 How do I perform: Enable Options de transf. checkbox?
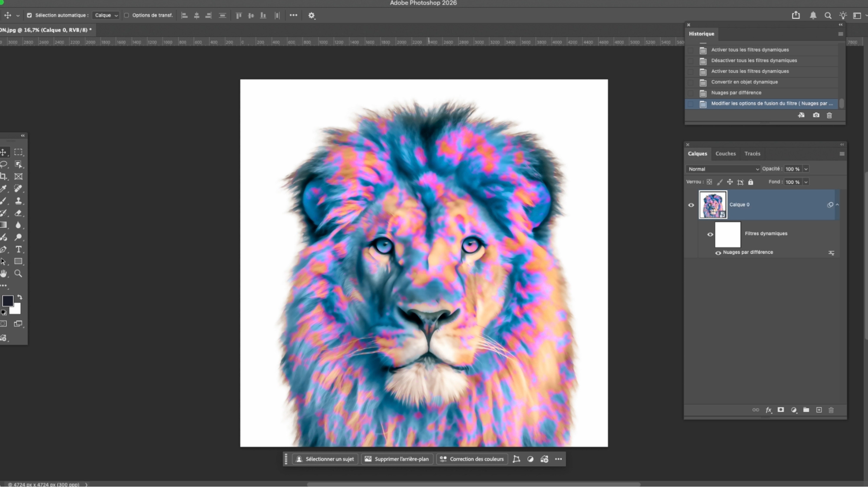(x=127, y=15)
